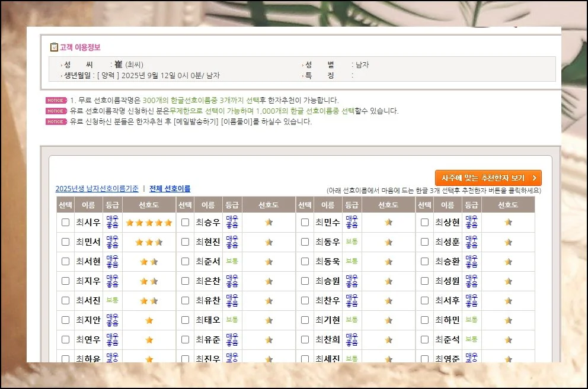588x389 pixels.
Task: Click the 보통 grade for 최준서
Action: click(x=232, y=261)
